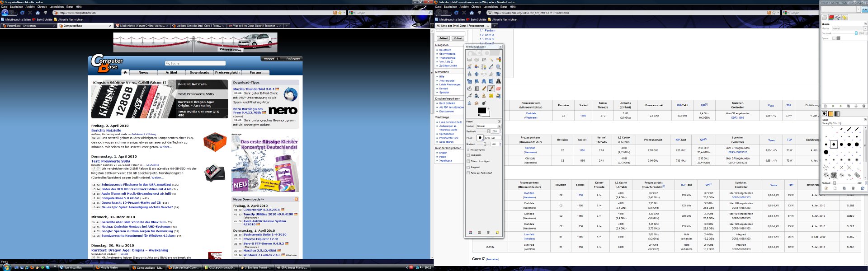Select the Ellipse Select tool in GIMP toolbox
This screenshot has width=868, height=271.
476,60
